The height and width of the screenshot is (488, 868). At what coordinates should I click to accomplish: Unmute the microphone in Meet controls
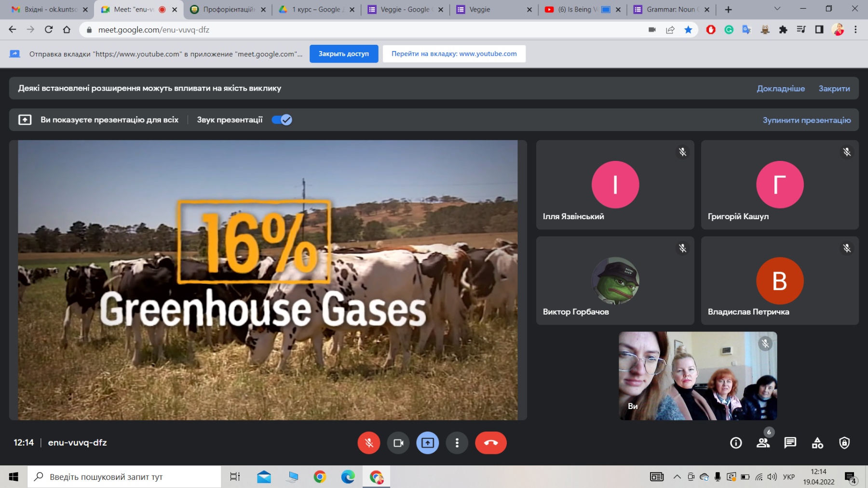[x=369, y=443]
